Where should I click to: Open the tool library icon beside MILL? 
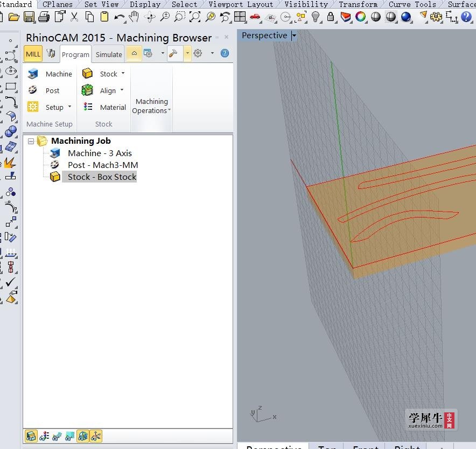[51, 53]
